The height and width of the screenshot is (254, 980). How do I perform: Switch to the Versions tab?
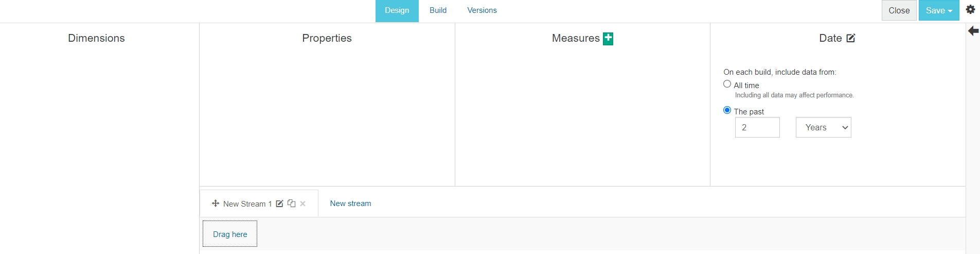(x=482, y=10)
